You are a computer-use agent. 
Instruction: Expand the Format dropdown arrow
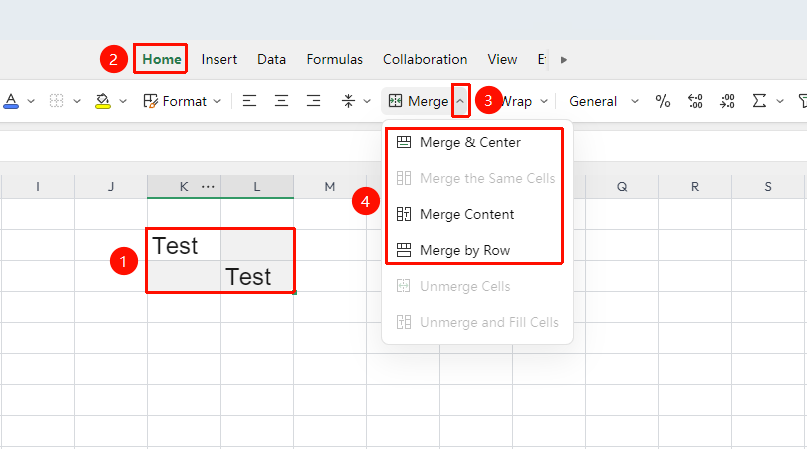[x=217, y=101]
